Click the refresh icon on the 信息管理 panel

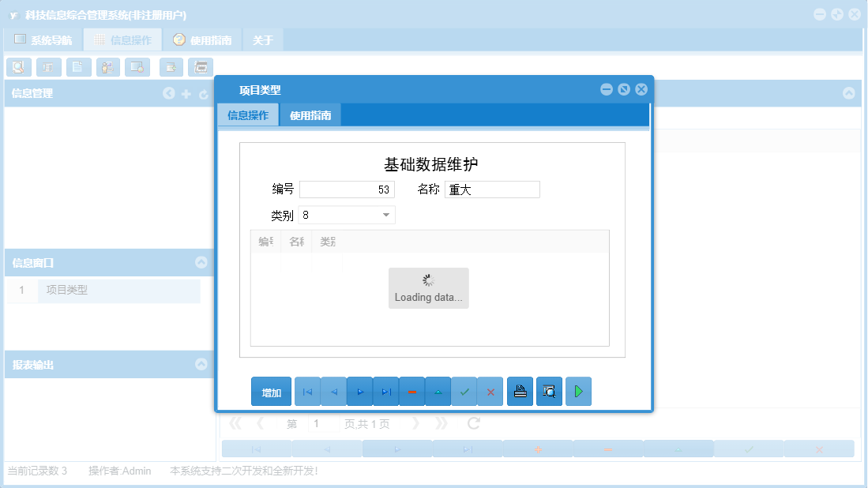tap(203, 93)
